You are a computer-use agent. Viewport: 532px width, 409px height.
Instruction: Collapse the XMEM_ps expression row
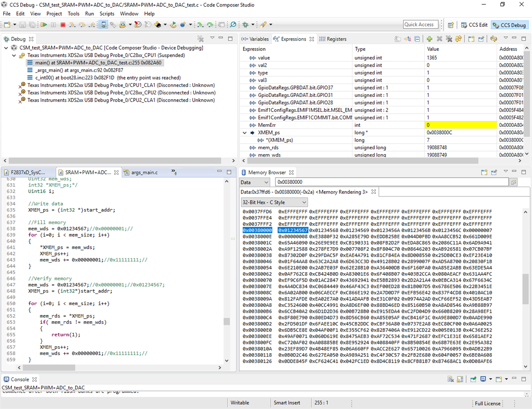point(245,133)
